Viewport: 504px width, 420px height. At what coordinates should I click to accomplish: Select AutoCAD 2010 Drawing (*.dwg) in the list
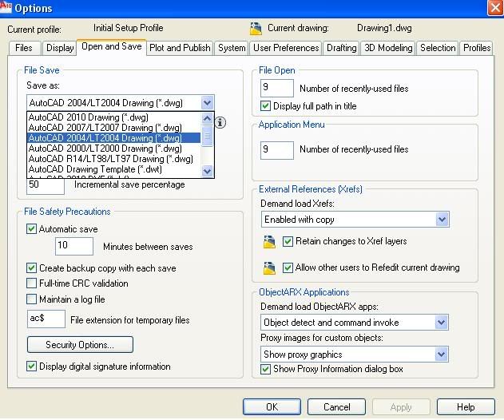coord(114,117)
